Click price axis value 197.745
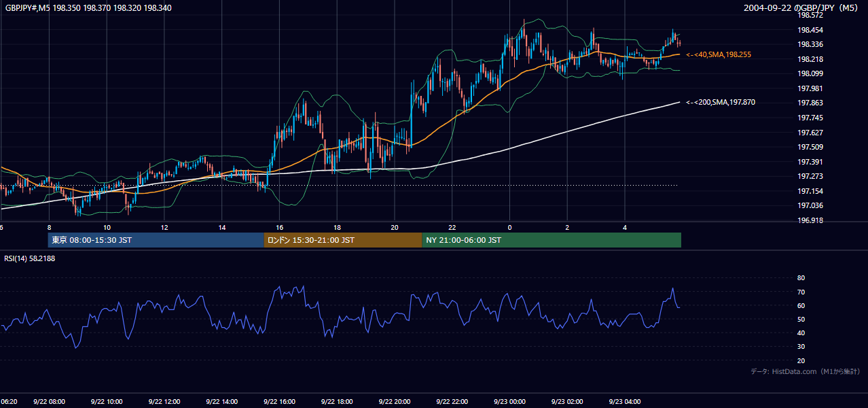868x408 pixels. [x=810, y=118]
